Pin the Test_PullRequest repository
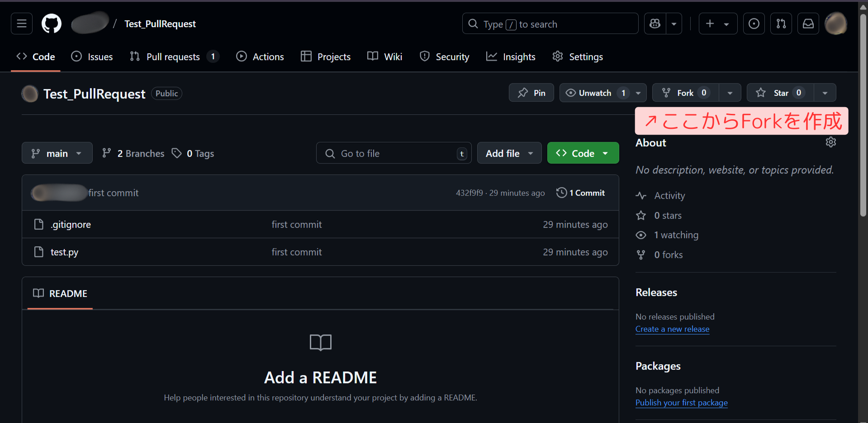Screen dimensions: 868x423 coord(531,93)
